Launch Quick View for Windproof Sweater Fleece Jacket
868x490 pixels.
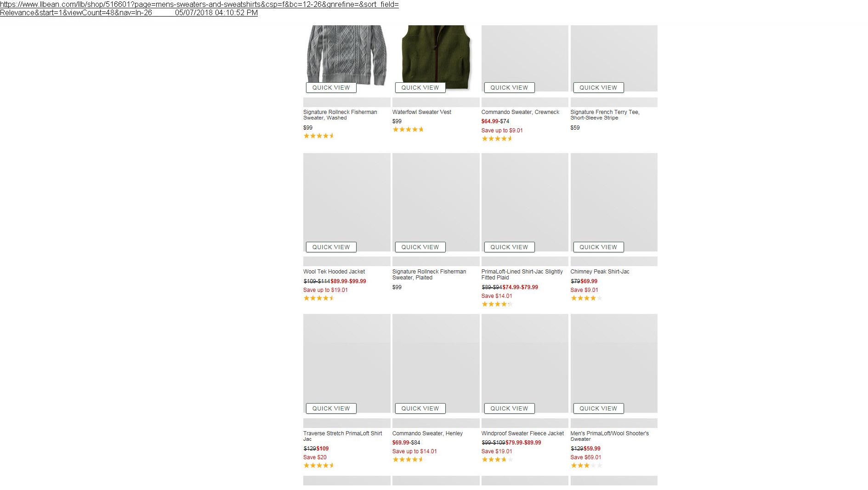coord(509,409)
